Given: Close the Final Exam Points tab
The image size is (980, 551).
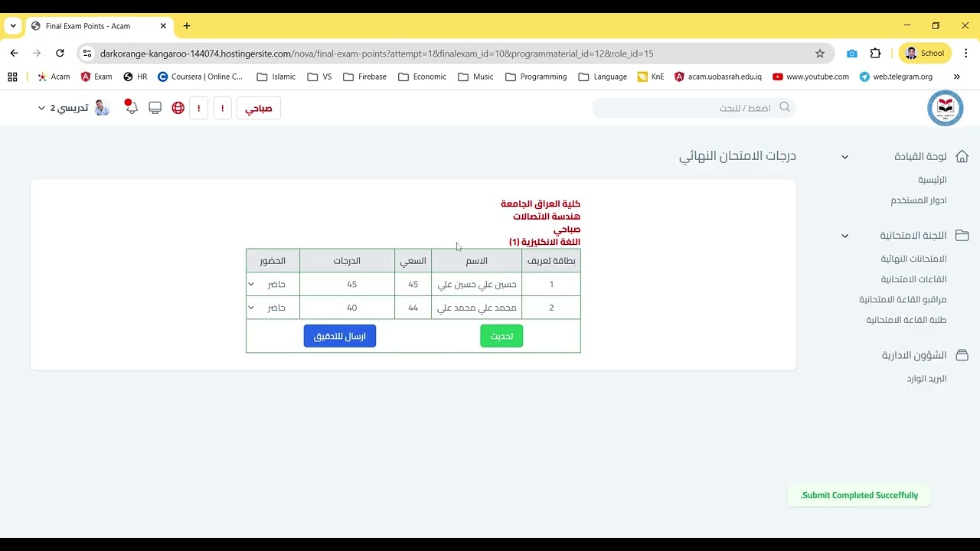Looking at the screenshot, I should tap(163, 26).
